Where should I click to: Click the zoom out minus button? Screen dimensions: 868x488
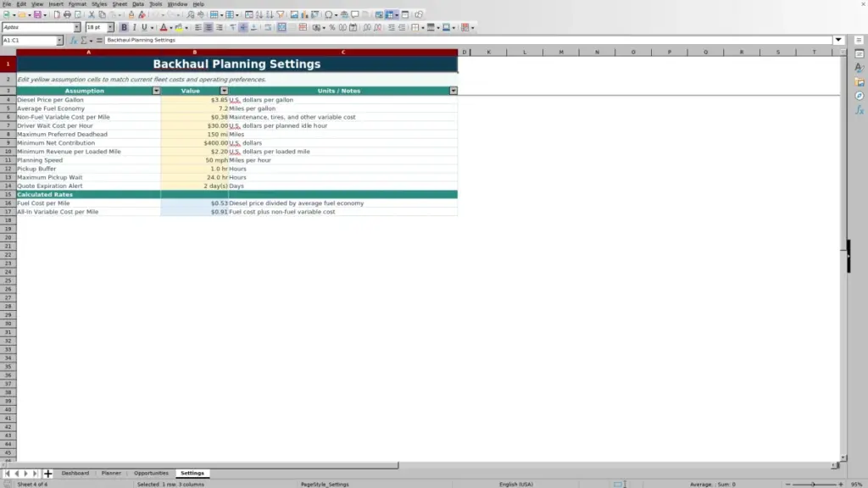click(x=787, y=484)
